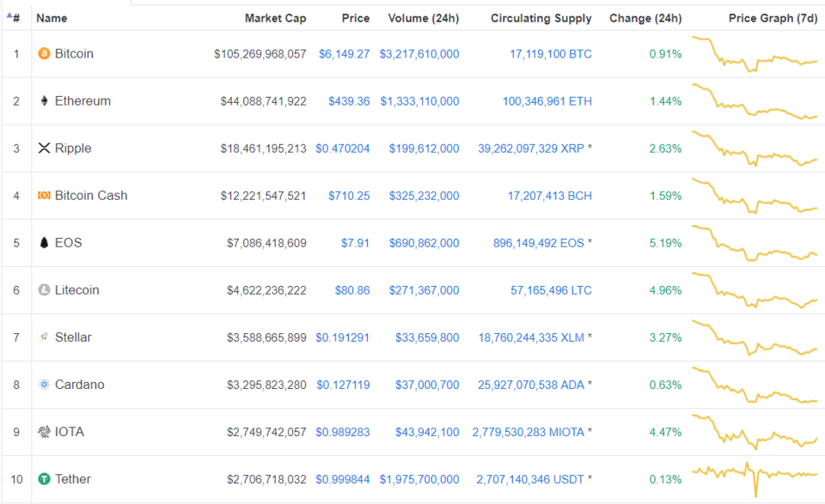Click supply 100,346,961 ETH
This screenshot has height=504, width=825.
click(x=547, y=101)
